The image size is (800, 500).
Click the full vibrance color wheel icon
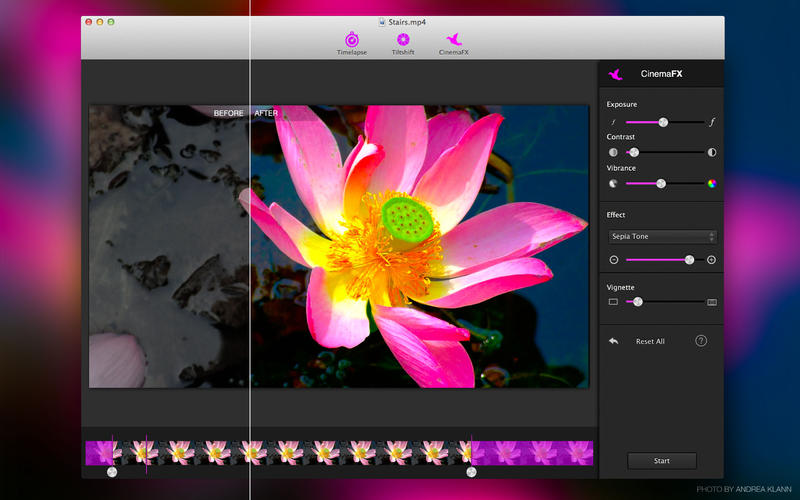click(x=712, y=184)
